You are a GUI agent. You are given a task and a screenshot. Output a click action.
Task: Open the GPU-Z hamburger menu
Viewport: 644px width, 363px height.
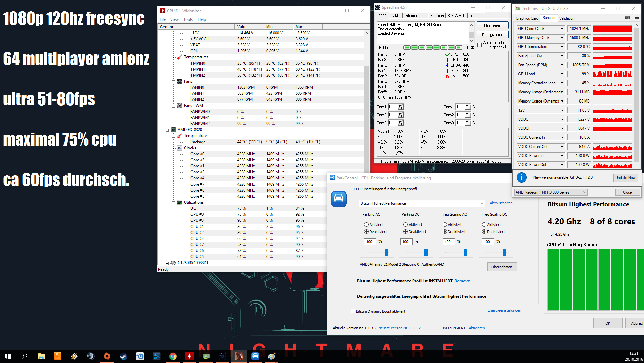[x=637, y=18]
